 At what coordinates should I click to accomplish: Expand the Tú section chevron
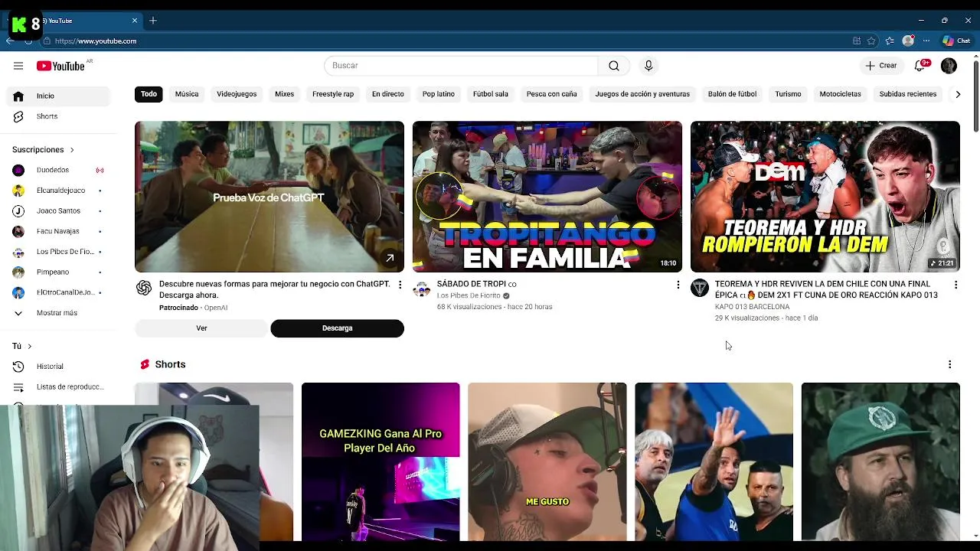pyautogui.click(x=29, y=346)
